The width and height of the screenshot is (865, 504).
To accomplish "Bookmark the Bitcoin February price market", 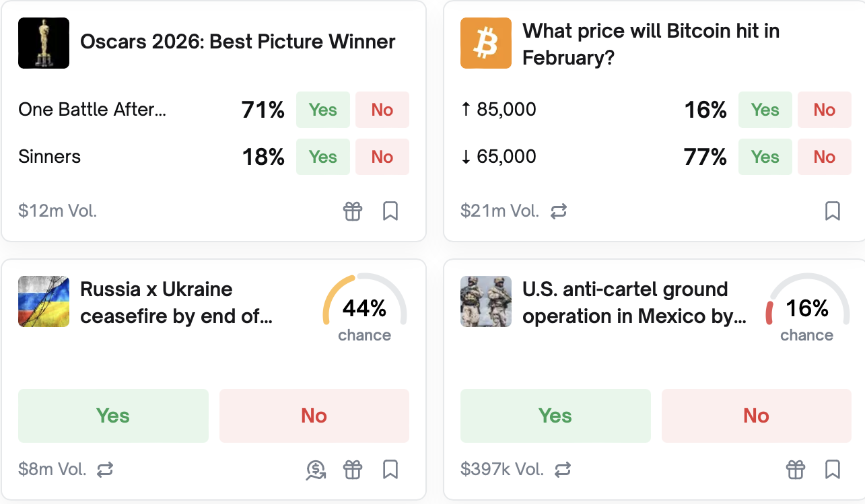I will pyautogui.click(x=833, y=211).
